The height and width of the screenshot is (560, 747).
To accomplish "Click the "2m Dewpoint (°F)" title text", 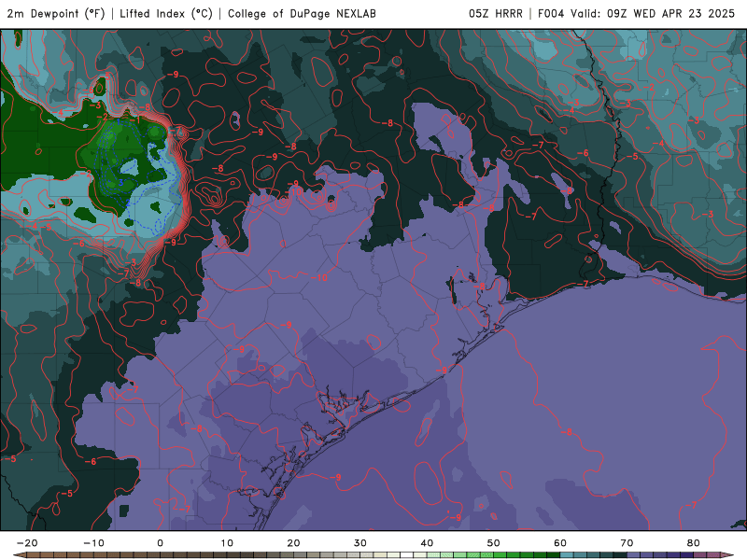I will pos(56,14).
